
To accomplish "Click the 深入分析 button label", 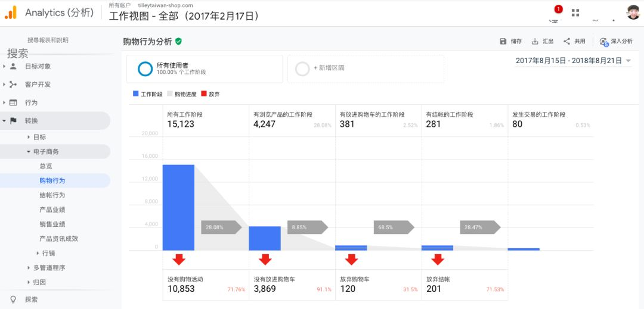I will coord(621,42).
